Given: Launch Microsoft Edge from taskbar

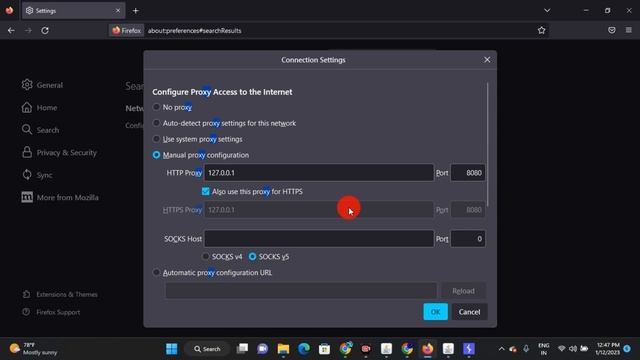Looking at the screenshot, I should [x=304, y=349].
